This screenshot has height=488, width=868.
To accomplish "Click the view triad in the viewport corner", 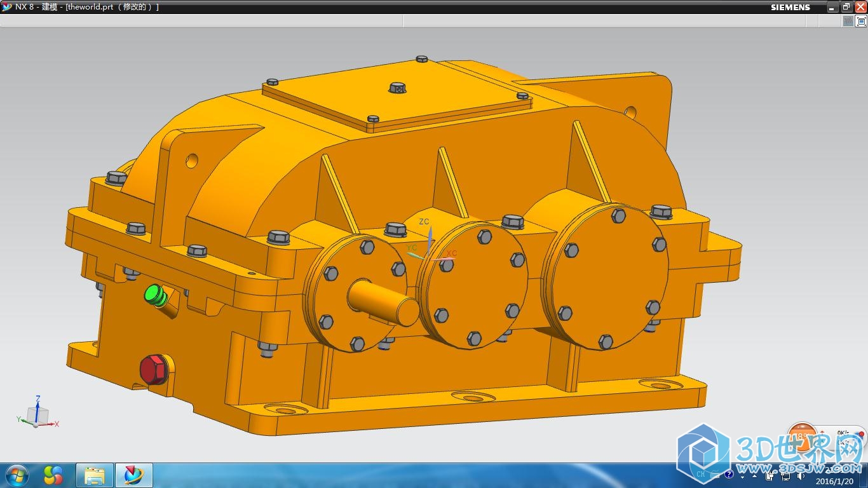I will (x=37, y=412).
